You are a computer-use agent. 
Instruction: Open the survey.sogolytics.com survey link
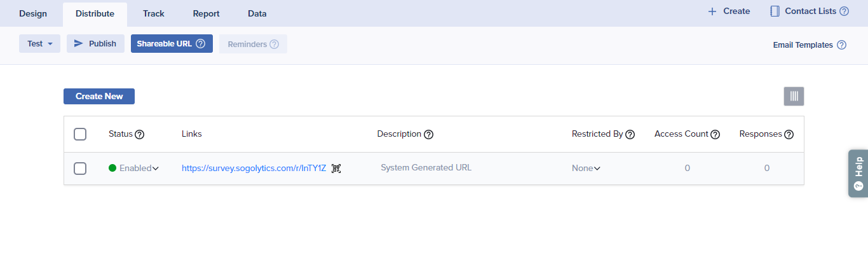(254, 169)
